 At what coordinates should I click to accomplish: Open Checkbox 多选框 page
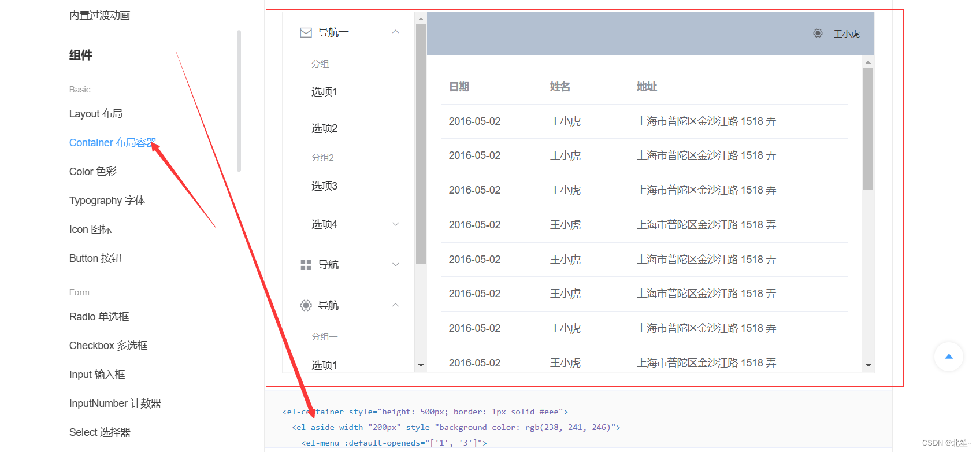(109, 346)
